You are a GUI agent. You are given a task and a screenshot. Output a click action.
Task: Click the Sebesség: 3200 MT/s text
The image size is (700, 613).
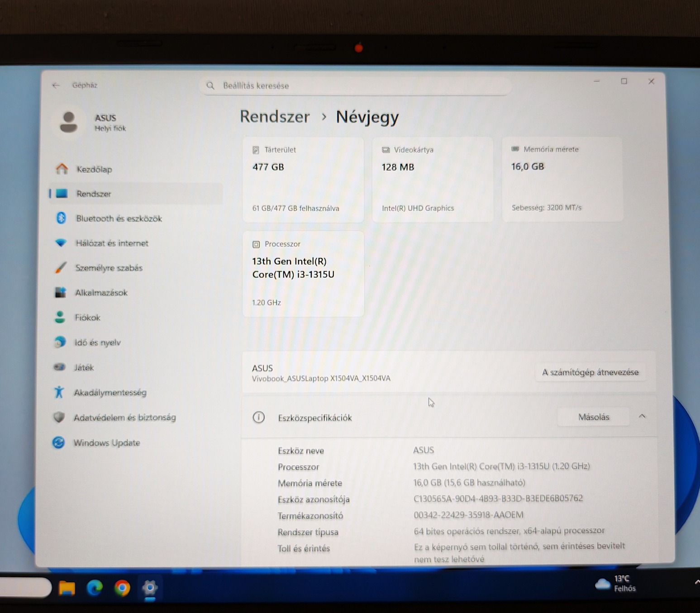tap(547, 208)
